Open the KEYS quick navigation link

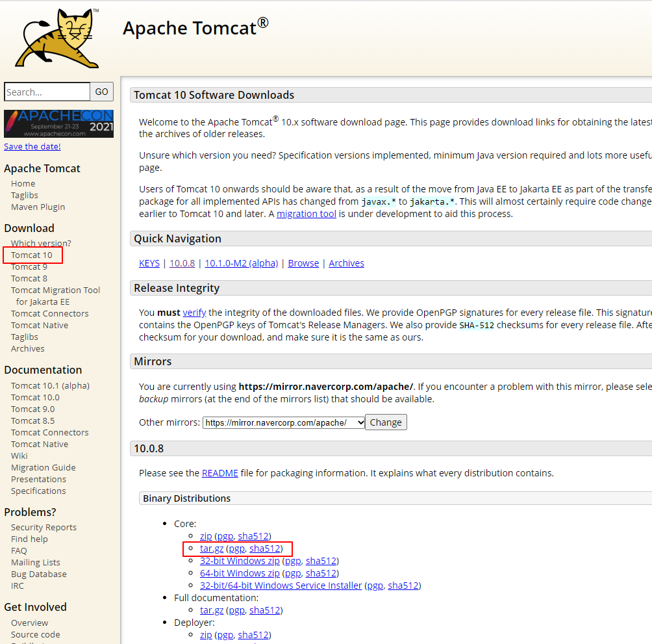(x=149, y=263)
